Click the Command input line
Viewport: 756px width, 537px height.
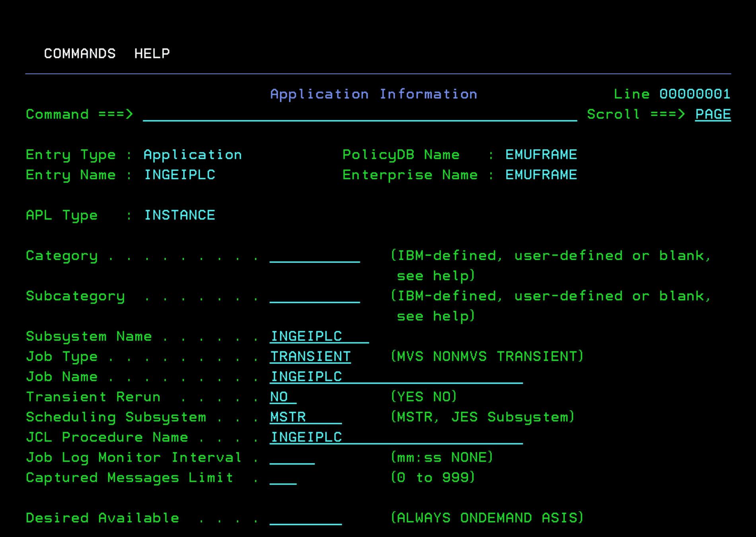coord(358,115)
